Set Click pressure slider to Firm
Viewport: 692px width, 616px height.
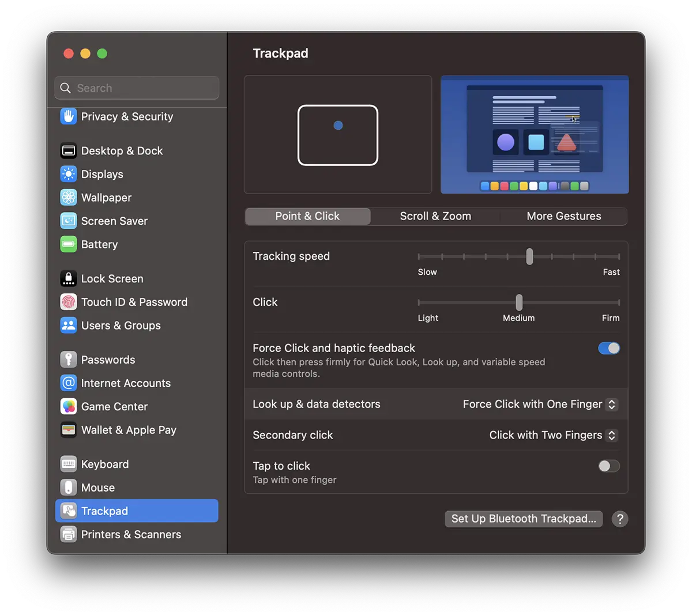tap(618, 302)
